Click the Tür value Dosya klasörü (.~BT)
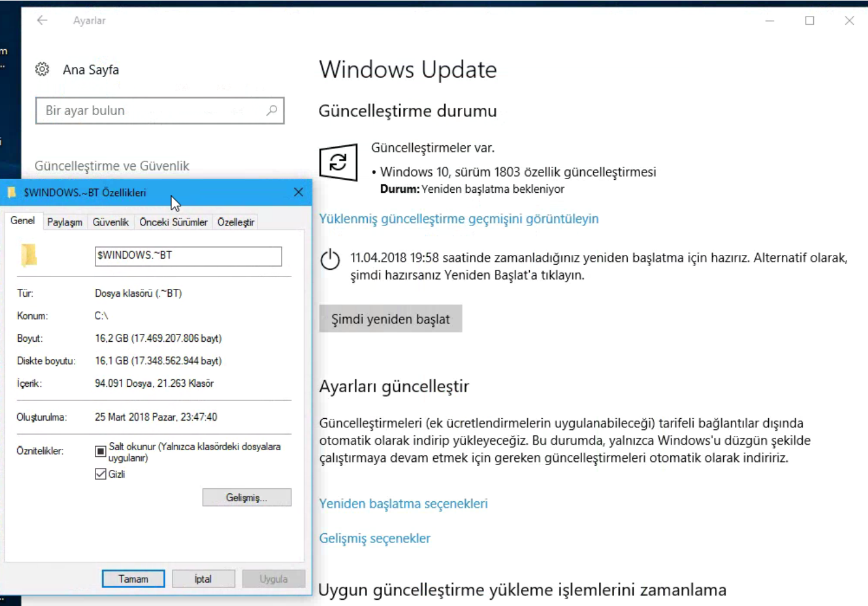The width and height of the screenshot is (868, 606). [x=138, y=293]
